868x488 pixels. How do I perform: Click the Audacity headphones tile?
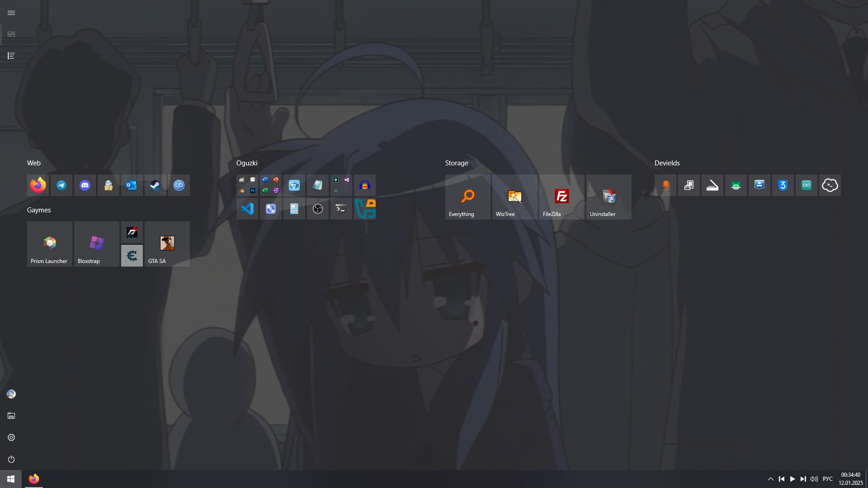tap(365, 185)
